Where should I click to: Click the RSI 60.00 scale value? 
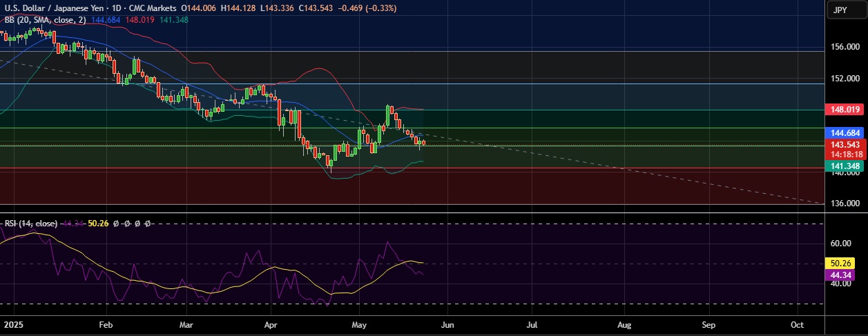[841, 243]
